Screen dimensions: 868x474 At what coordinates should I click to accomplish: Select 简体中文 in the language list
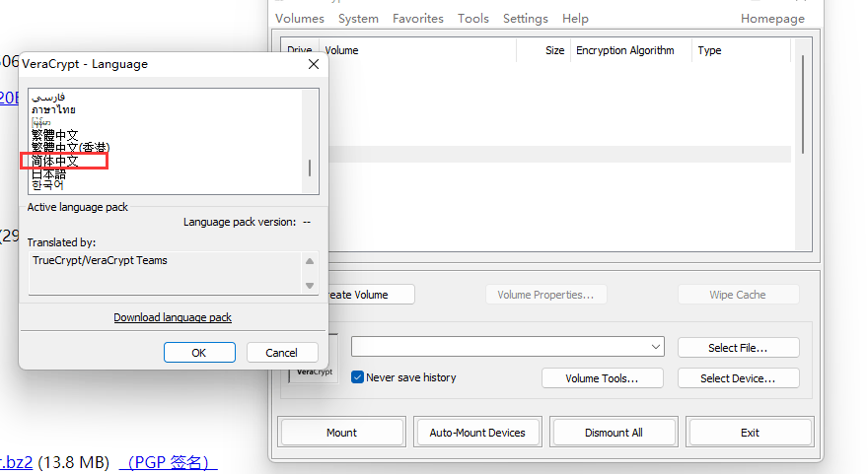[55, 161]
